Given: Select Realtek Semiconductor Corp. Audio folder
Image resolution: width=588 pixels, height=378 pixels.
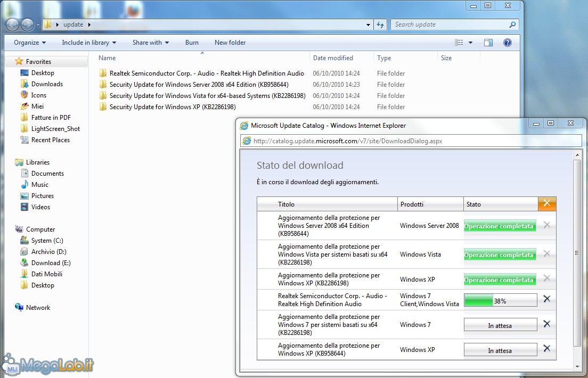Looking at the screenshot, I should 207,73.
